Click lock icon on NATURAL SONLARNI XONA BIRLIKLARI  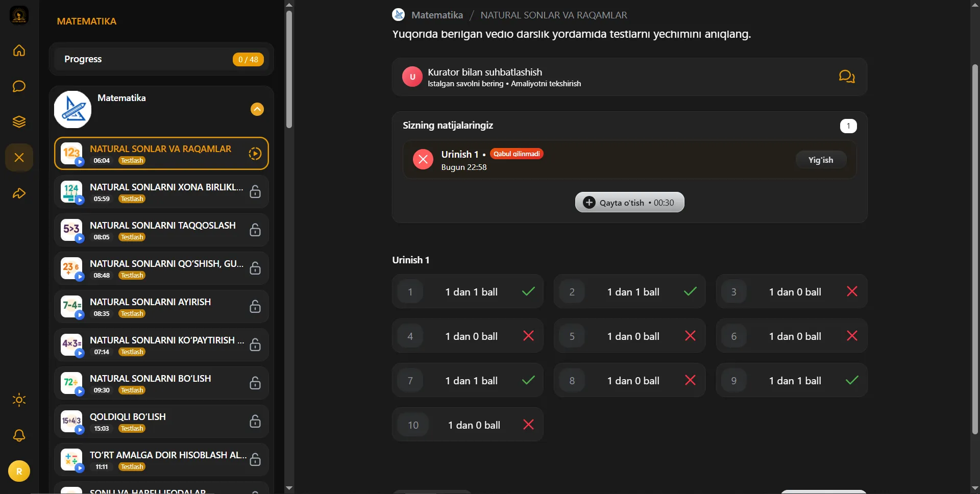[x=255, y=192]
